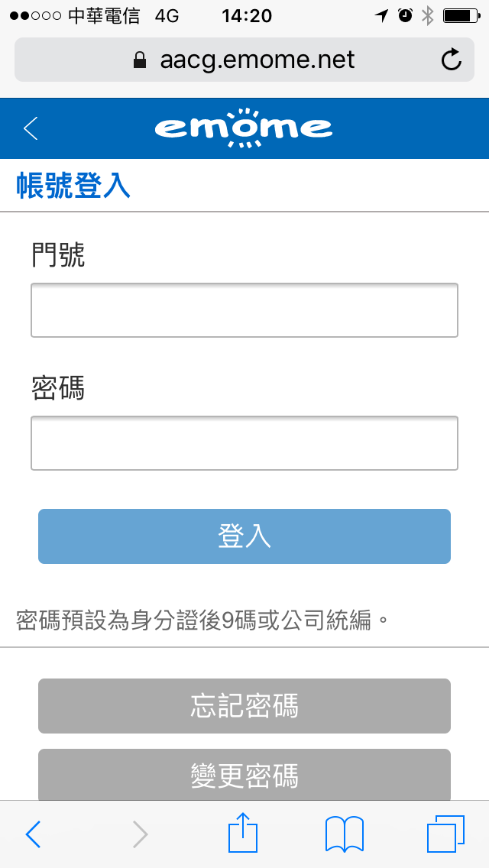The image size is (489, 868).
Task: Open the Safari bookmarks book icon
Action: pyautogui.click(x=345, y=834)
